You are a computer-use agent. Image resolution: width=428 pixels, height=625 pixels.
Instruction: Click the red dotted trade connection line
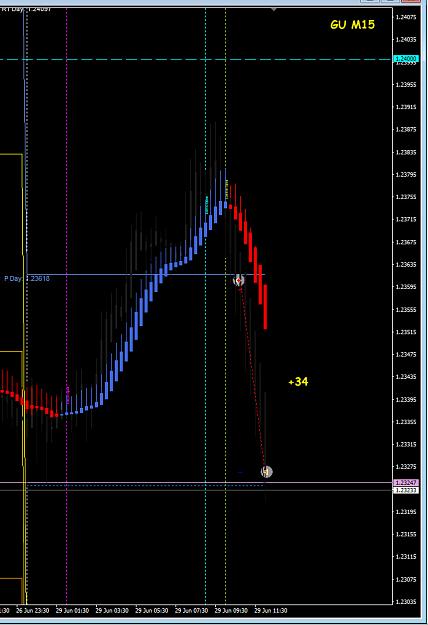(x=252, y=376)
